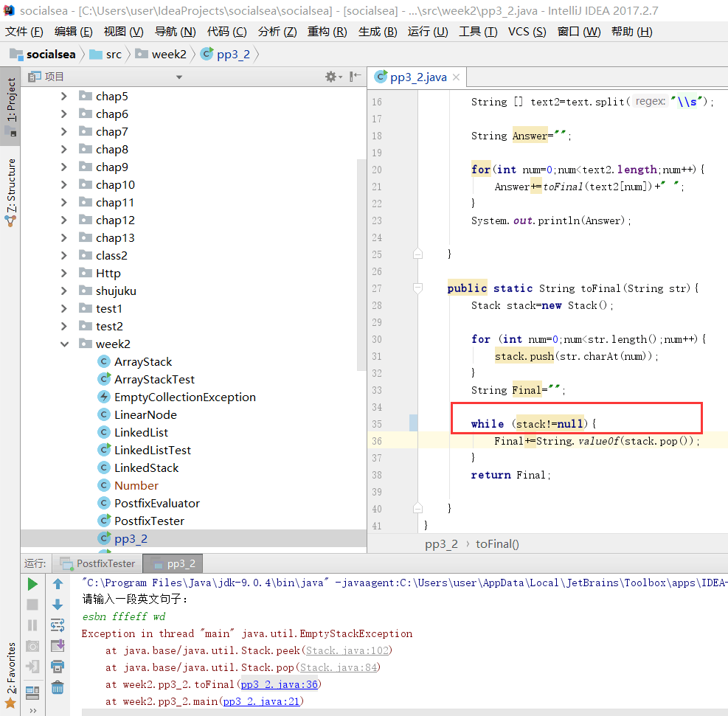Click the project tree vertical scrollbar
Screen dimensions: 728x716
point(361,265)
